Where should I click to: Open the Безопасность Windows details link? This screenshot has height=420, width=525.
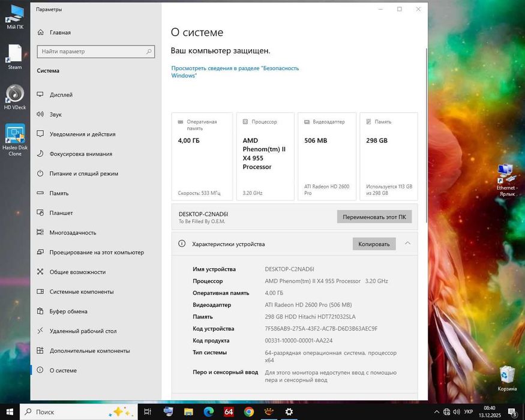click(x=235, y=71)
